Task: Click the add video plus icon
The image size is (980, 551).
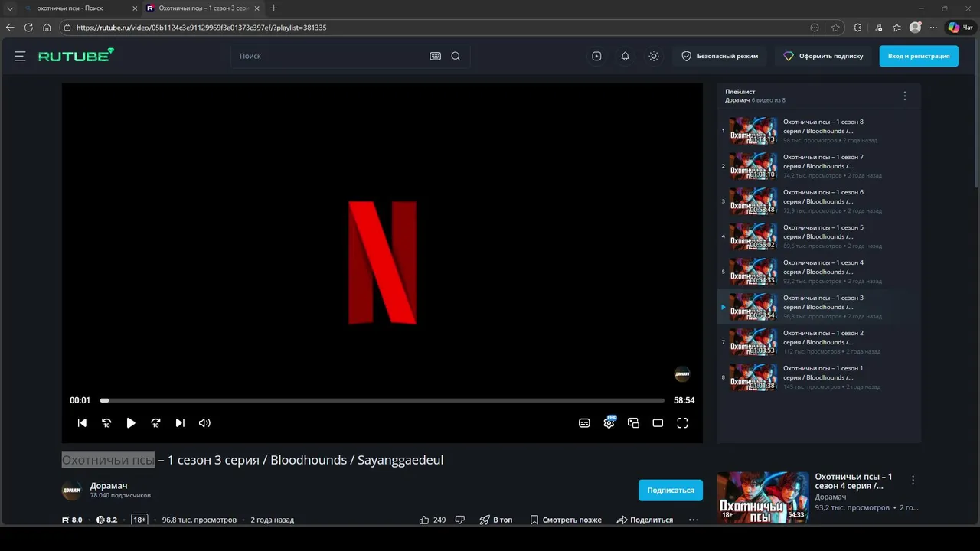Action: (x=596, y=56)
